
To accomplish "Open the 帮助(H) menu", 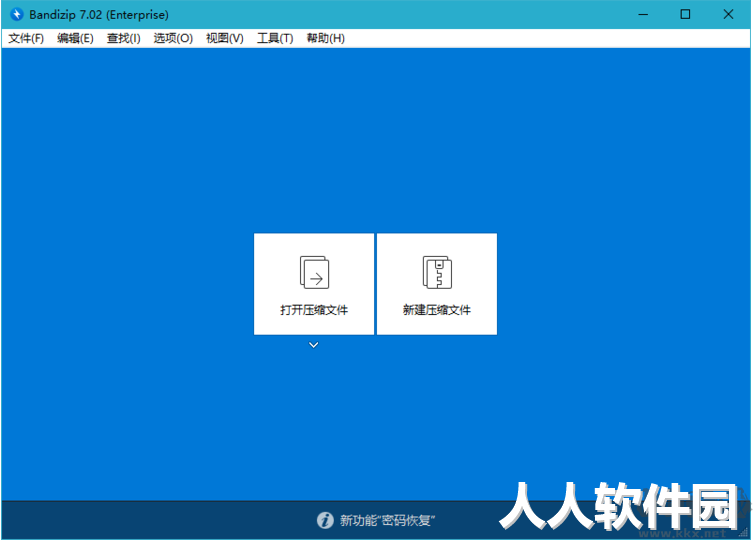I will tap(326, 38).
